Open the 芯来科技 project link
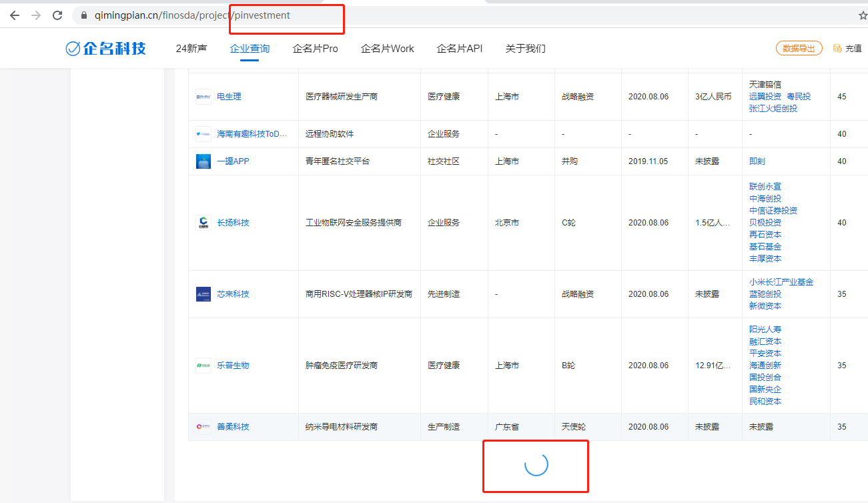868x503 pixels. click(x=233, y=294)
